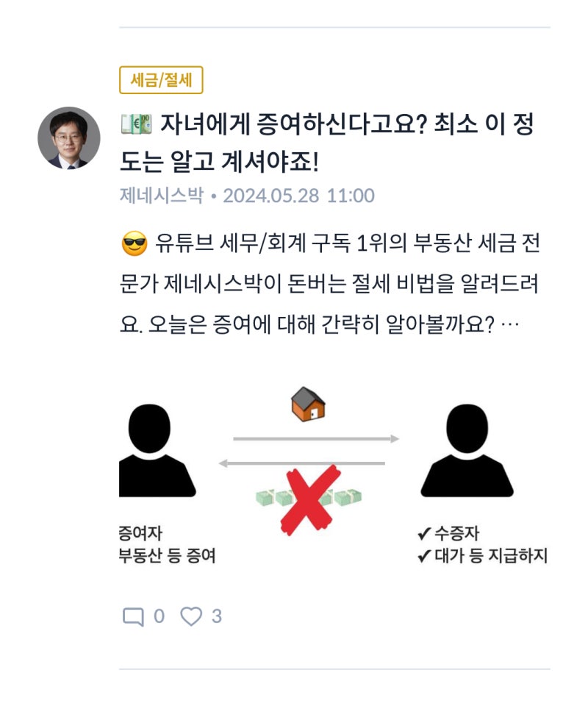This screenshot has height=706, width=588.
Task: Click the comment bubble icon
Action: click(x=133, y=616)
